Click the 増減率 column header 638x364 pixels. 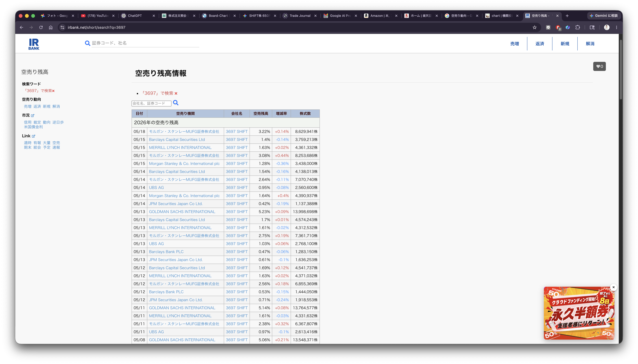point(281,114)
